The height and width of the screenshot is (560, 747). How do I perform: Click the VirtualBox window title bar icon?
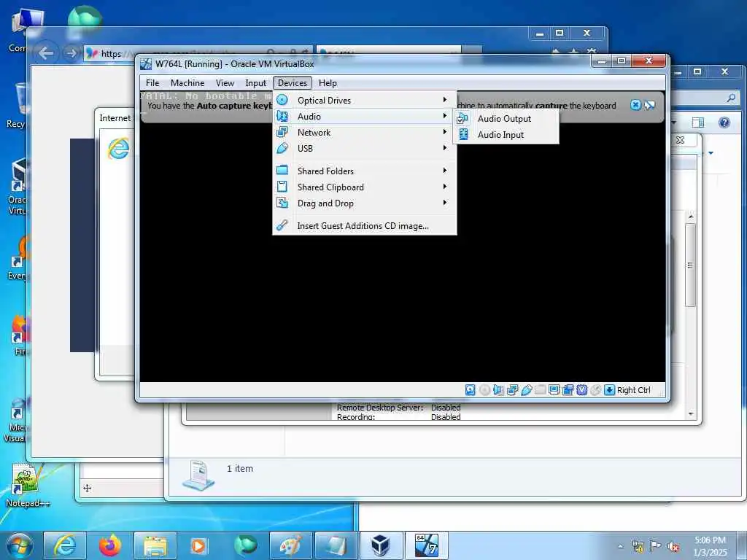click(x=146, y=64)
